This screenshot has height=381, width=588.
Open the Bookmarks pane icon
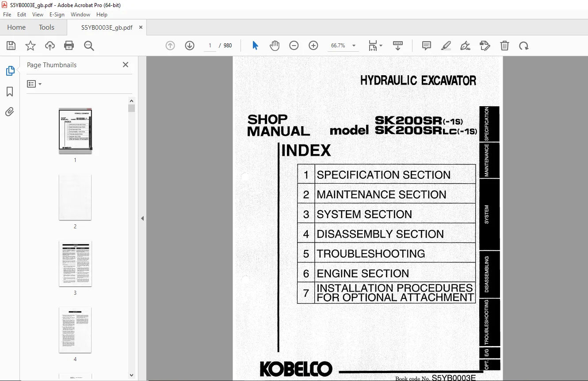10,92
